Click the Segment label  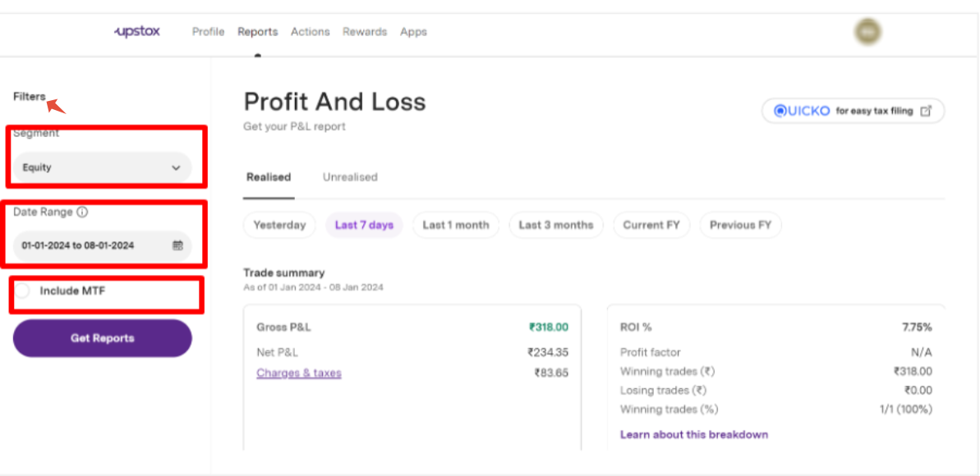[x=36, y=133]
